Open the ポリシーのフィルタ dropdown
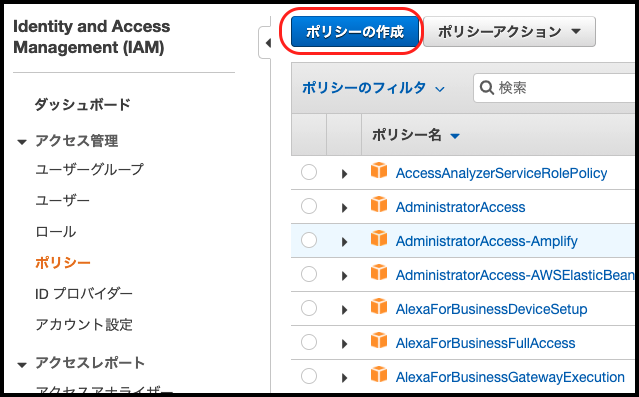This screenshot has height=397, width=639. click(x=373, y=88)
